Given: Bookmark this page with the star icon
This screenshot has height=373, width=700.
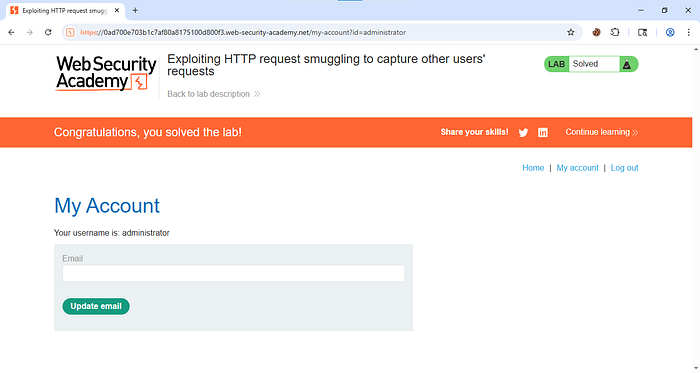Looking at the screenshot, I should (x=571, y=32).
